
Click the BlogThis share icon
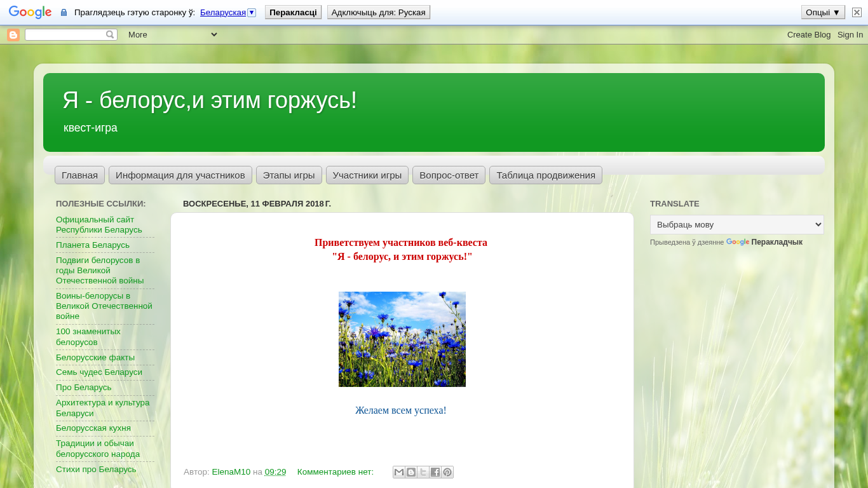tap(411, 472)
